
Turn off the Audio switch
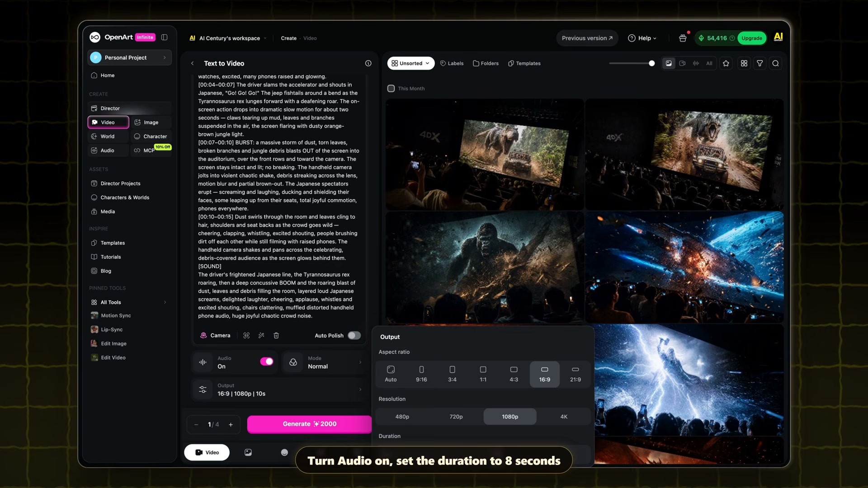(267, 361)
